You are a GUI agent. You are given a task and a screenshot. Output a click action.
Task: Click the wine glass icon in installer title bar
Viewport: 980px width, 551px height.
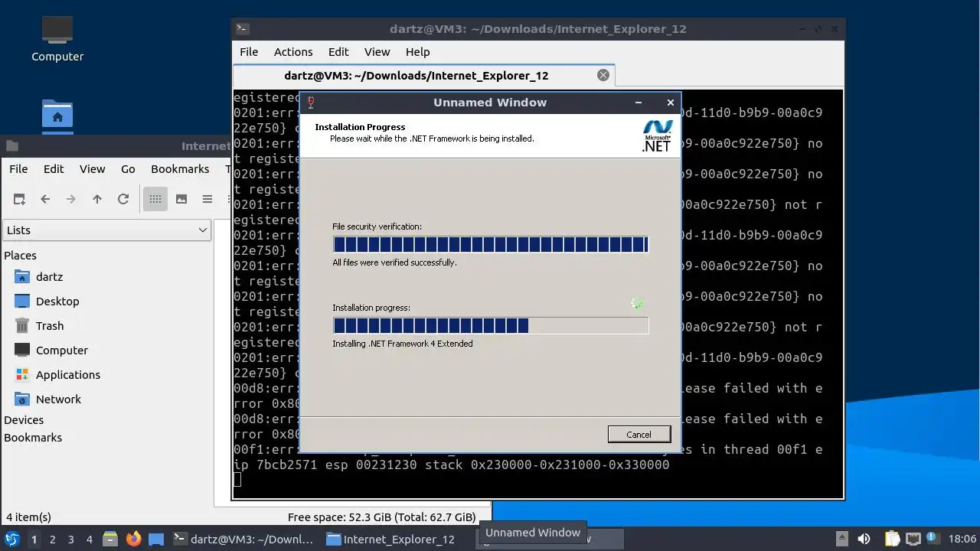tap(311, 103)
